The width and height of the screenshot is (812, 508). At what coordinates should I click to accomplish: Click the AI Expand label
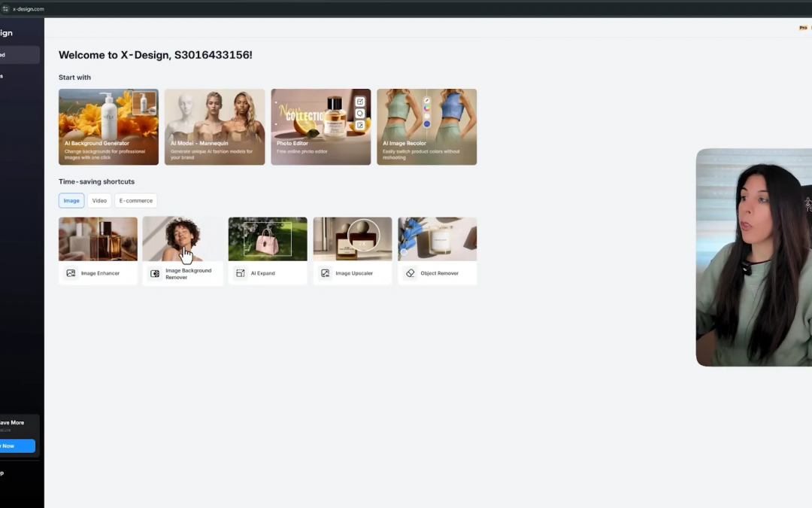[x=263, y=273]
